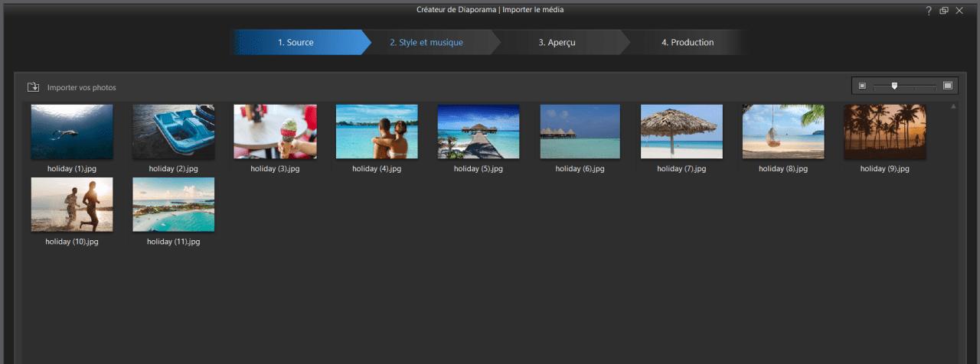Click the file name holiday (9).jpg
The image size is (980, 364).
[x=885, y=169]
